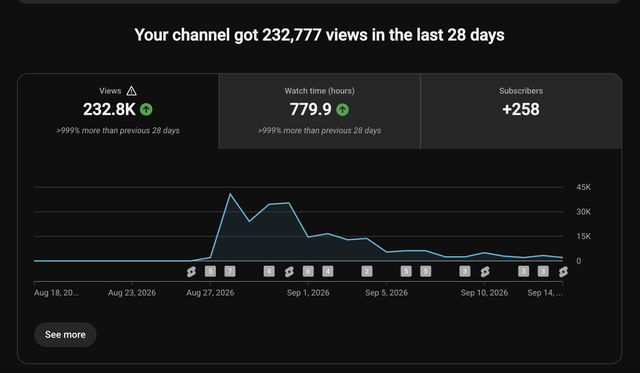
Task: Click the Sep 1, 2026 date label
Action: pyautogui.click(x=308, y=293)
